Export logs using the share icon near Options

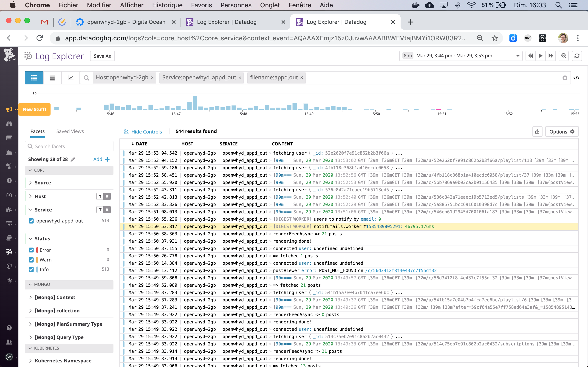(x=537, y=131)
